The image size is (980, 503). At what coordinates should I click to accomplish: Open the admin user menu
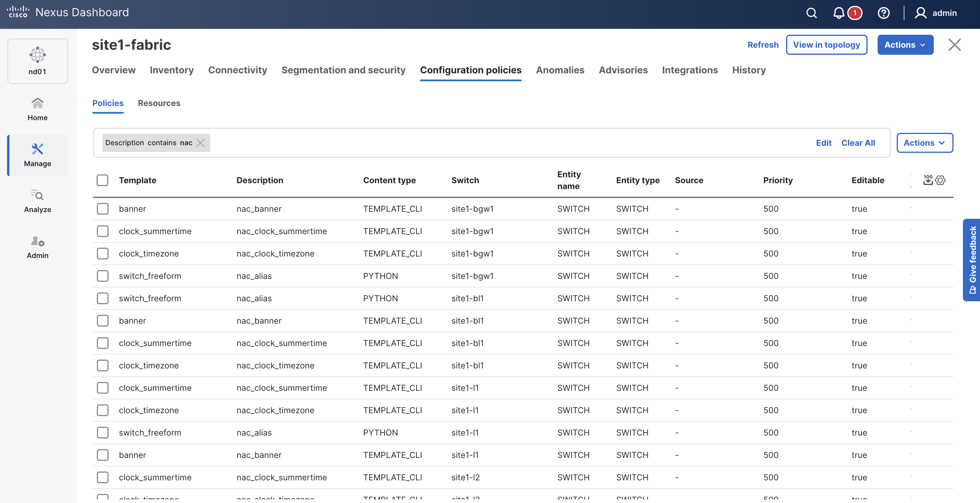click(936, 13)
